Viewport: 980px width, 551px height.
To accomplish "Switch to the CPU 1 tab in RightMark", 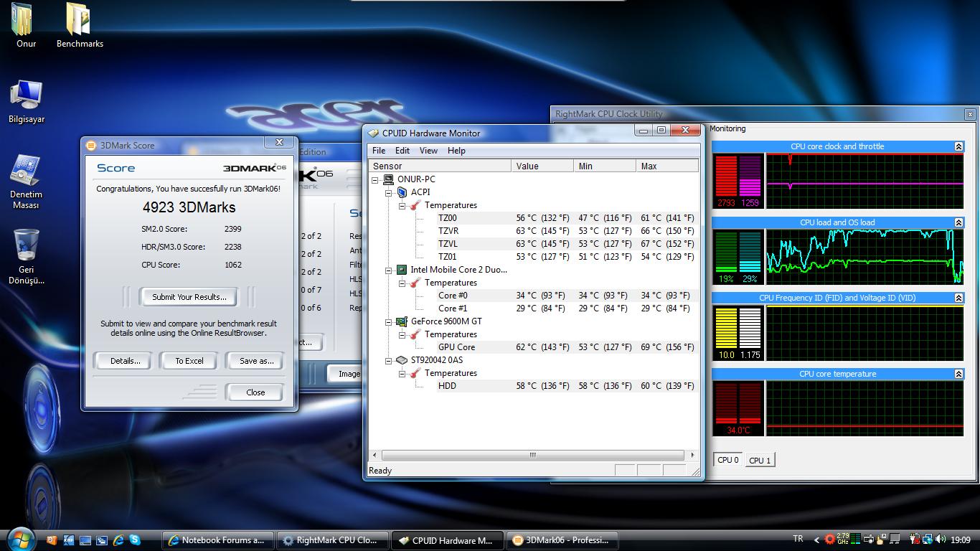I will [760, 461].
